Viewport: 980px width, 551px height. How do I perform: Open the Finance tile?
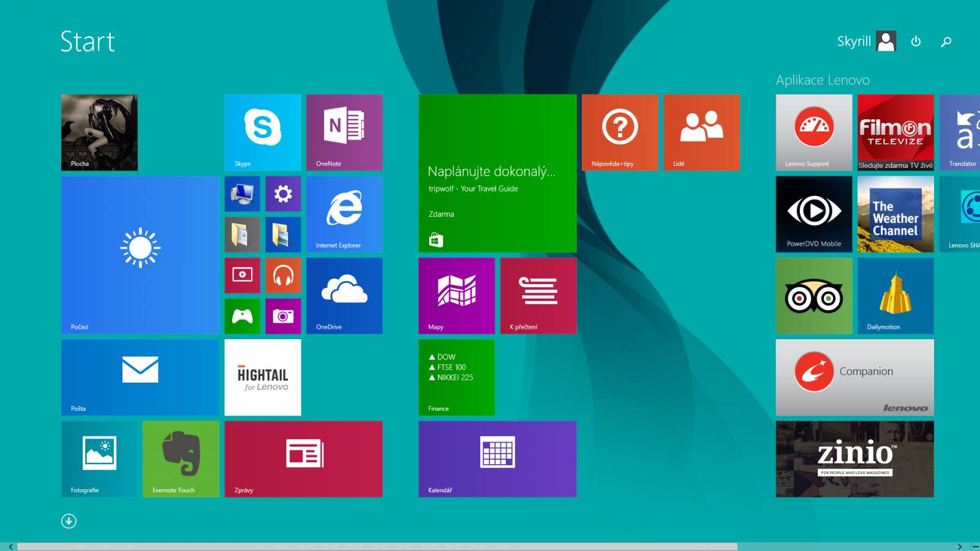click(457, 377)
